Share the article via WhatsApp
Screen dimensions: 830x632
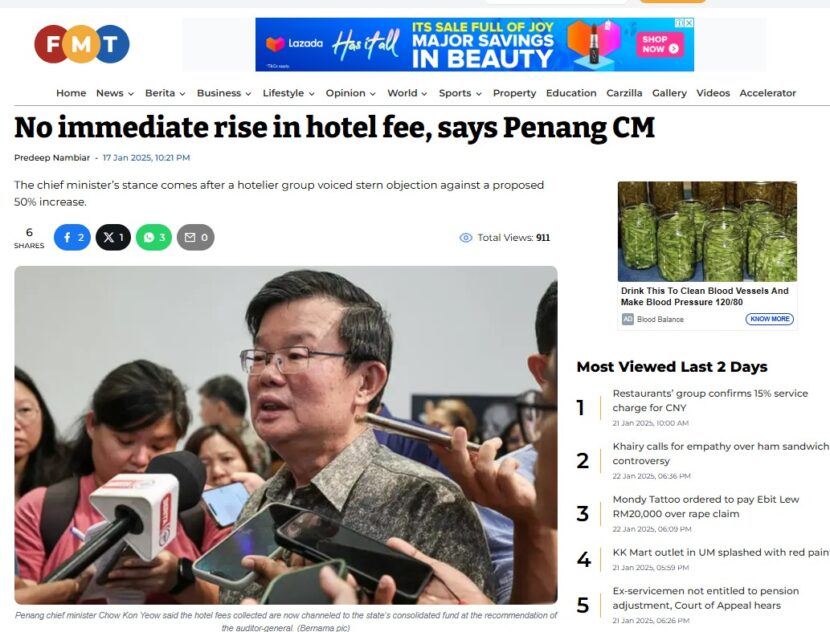(154, 237)
